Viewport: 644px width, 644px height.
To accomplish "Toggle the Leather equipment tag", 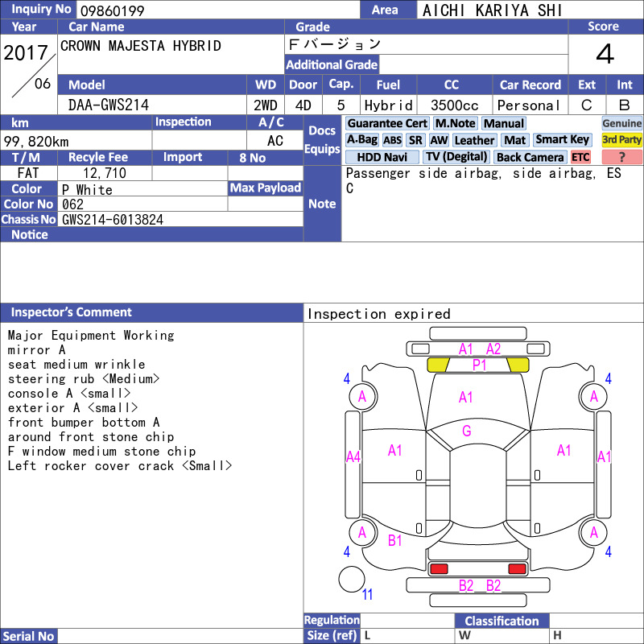I will (x=475, y=140).
